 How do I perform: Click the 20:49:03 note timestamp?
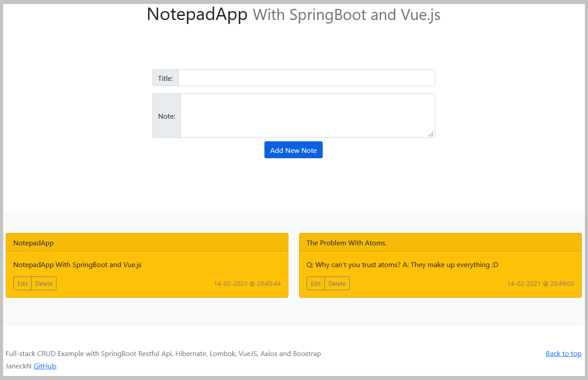pos(540,284)
